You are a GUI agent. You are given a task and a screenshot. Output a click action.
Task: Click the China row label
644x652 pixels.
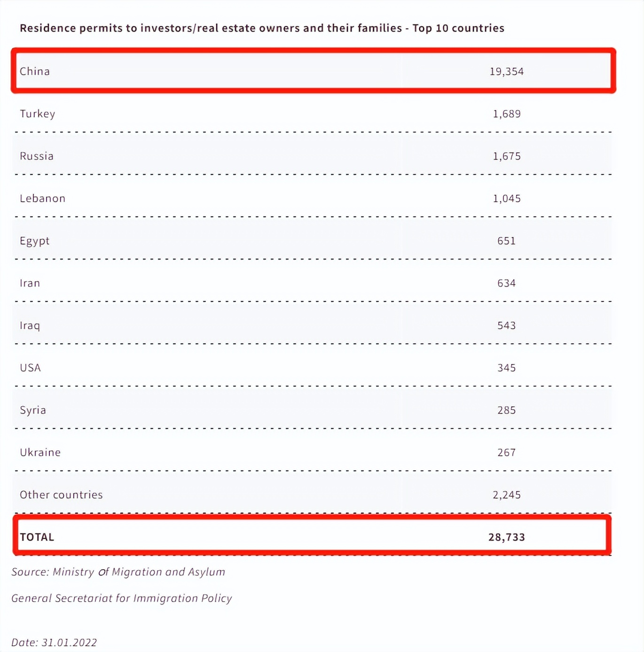[35, 71]
